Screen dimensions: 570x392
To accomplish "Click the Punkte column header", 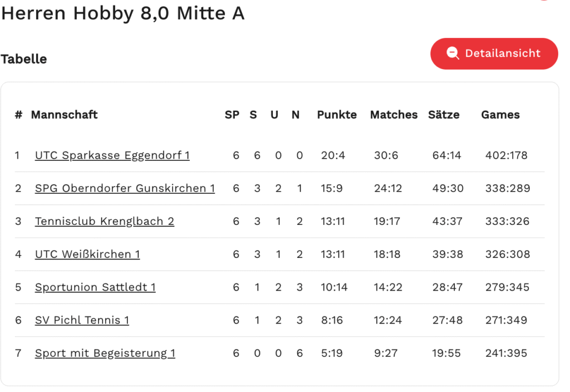I will [x=337, y=115].
